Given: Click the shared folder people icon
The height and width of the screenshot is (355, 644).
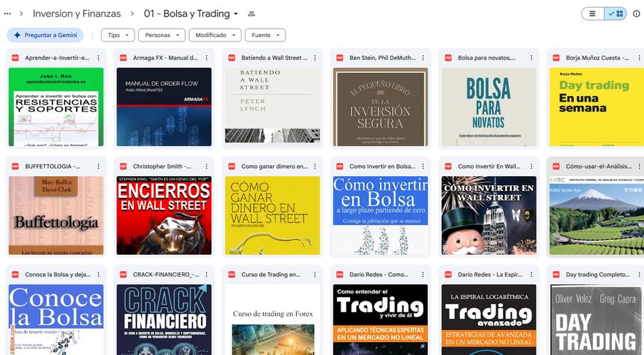Looking at the screenshot, I should coord(251,14).
